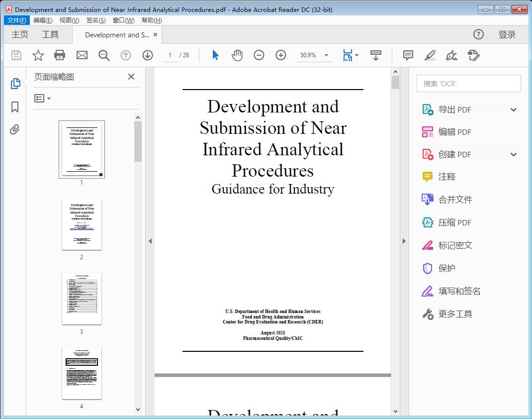
Task: Select the Hand tool in the toolbar
Action: (237, 55)
